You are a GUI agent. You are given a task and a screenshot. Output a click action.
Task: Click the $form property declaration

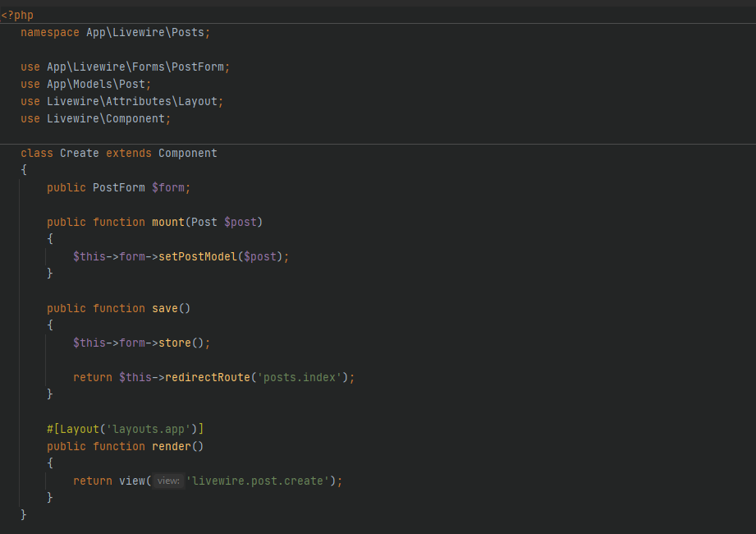[x=171, y=188]
